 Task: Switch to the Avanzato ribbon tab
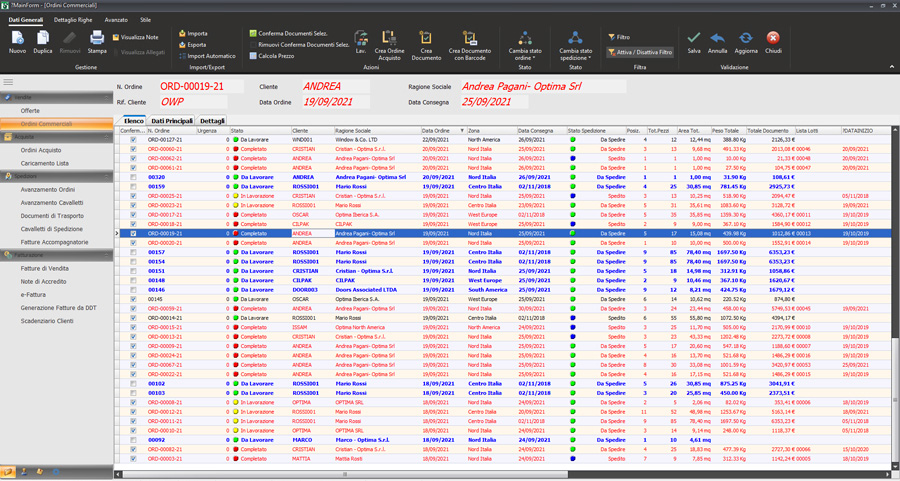(116, 20)
